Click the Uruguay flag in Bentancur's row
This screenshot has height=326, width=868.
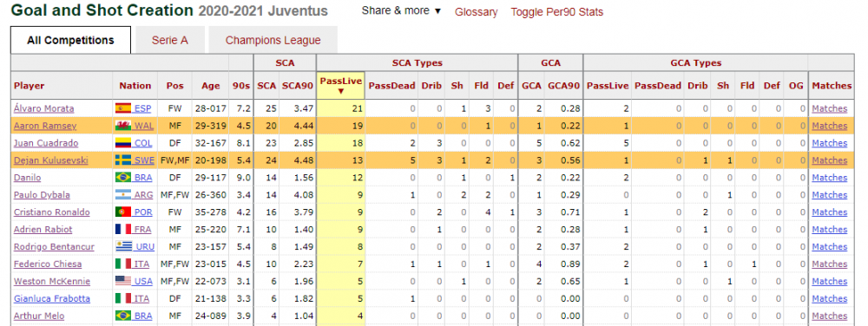[x=123, y=247]
